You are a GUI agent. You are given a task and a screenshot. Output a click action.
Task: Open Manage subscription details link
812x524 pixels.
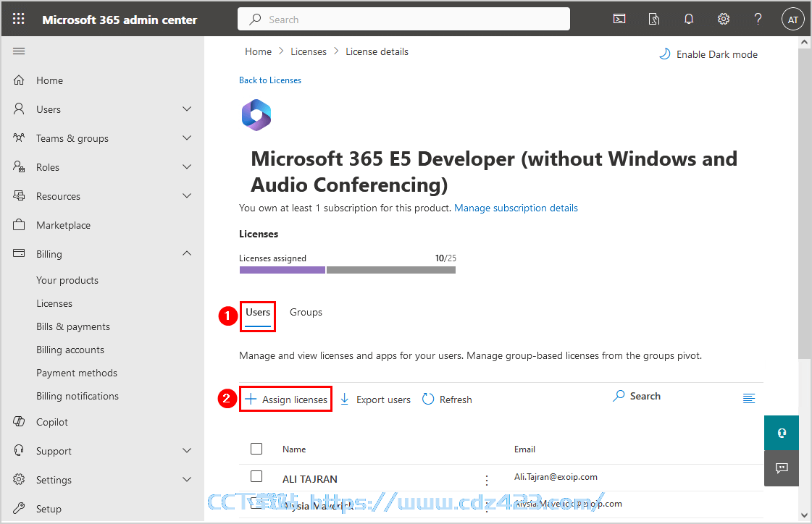(516, 208)
